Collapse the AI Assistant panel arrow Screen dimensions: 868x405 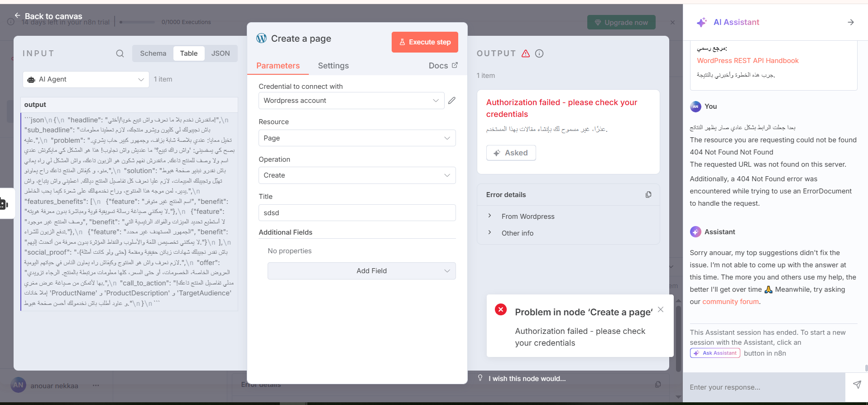(x=851, y=22)
